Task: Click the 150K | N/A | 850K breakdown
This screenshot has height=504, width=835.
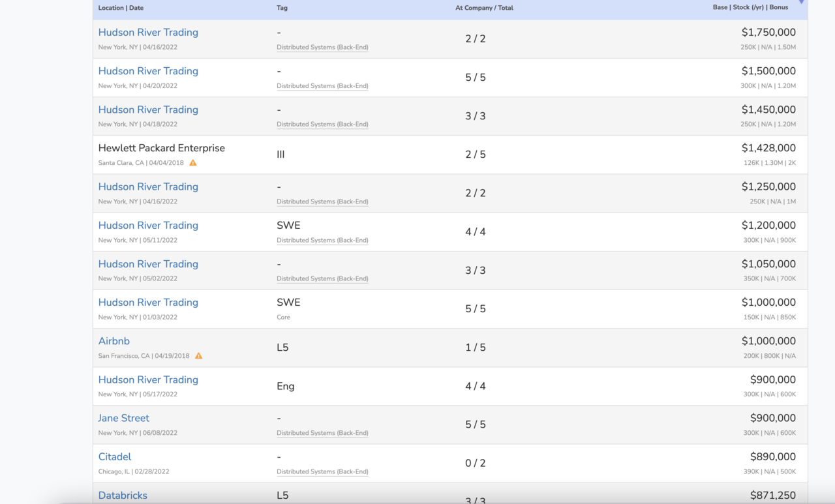Action: pyautogui.click(x=770, y=318)
